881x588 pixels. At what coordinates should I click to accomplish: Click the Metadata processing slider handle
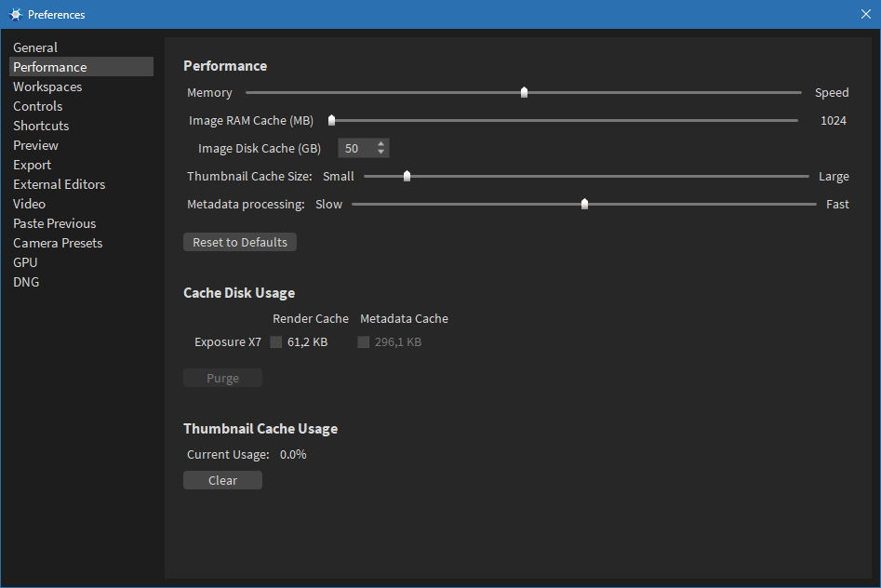click(584, 204)
